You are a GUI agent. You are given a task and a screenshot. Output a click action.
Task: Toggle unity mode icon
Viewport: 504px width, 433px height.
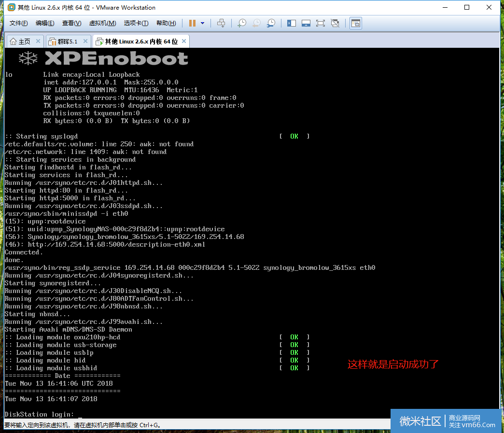335,23
